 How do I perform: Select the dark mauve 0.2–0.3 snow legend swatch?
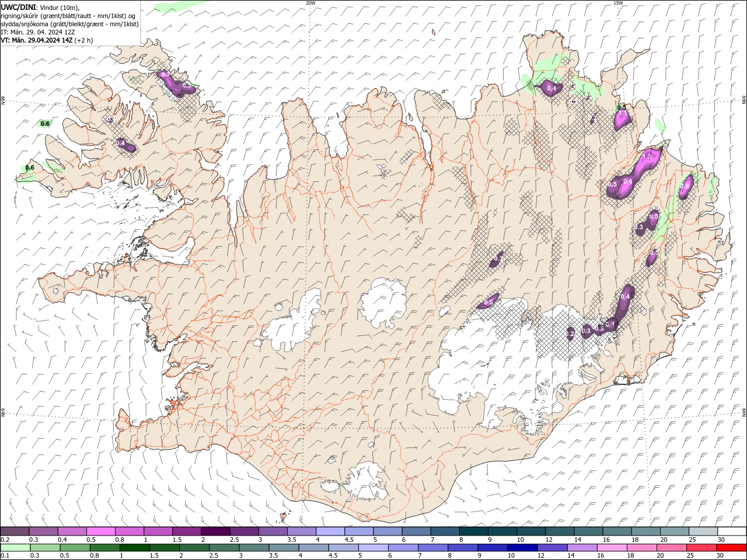[15, 531]
